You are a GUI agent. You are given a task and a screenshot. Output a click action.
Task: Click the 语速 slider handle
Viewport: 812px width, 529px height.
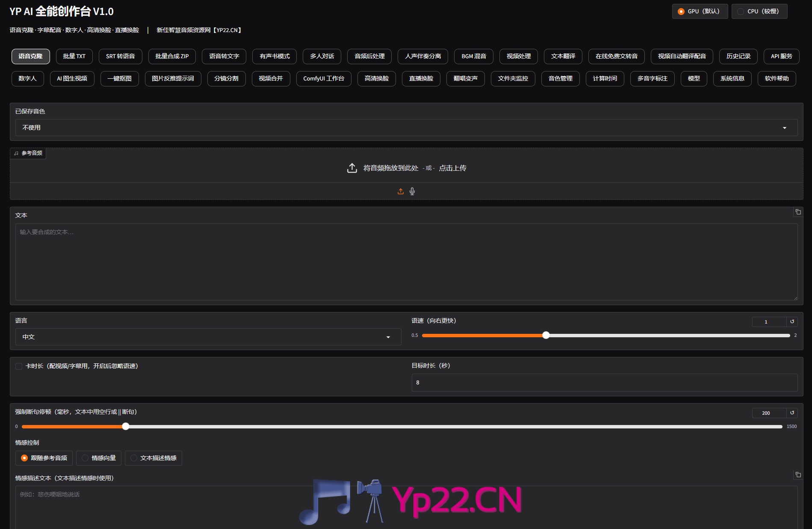(x=546, y=335)
